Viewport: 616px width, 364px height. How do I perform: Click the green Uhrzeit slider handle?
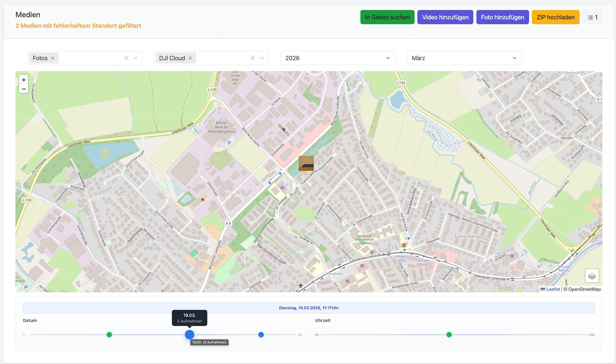[x=449, y=335]
